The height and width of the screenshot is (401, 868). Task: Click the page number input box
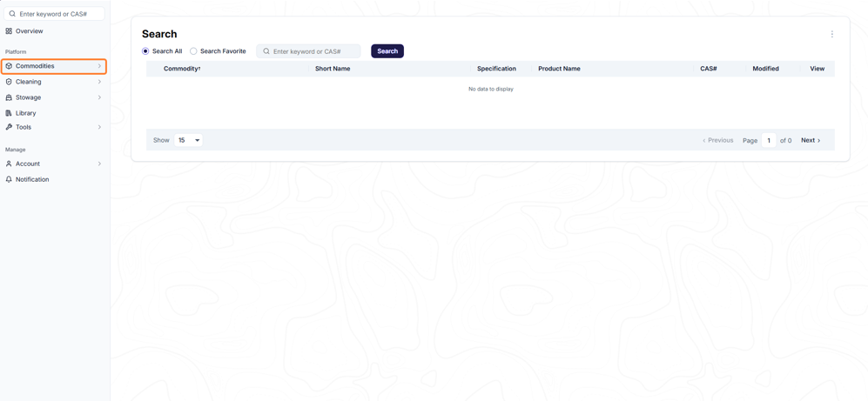click(769, 141)
